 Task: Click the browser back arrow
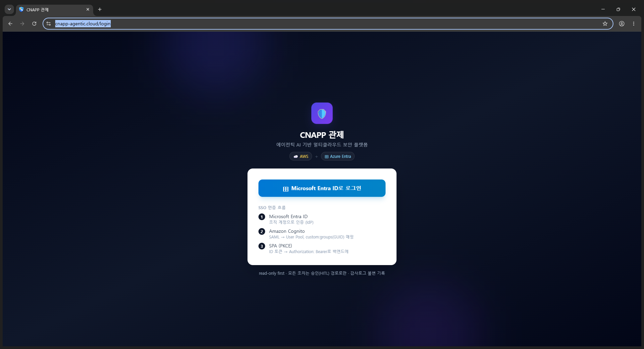point(10,24)
